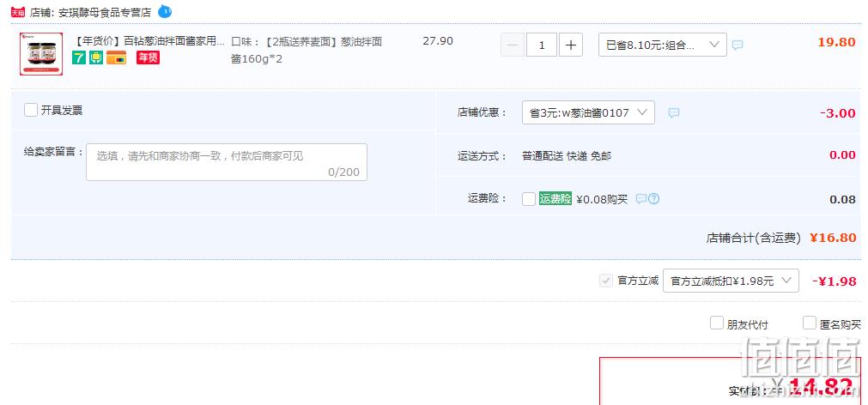Toggle the 官方立减 checkbox

605,281
